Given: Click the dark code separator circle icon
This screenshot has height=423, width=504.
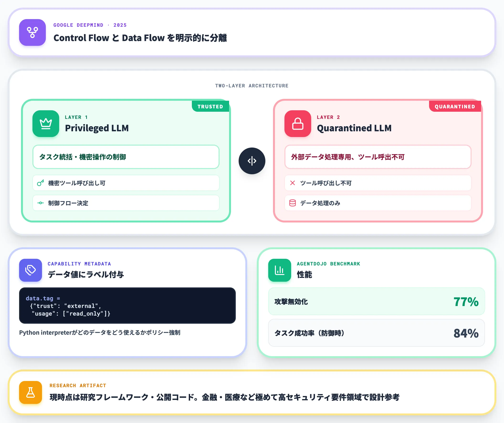Looking at the screenshot, I should 252,161.
